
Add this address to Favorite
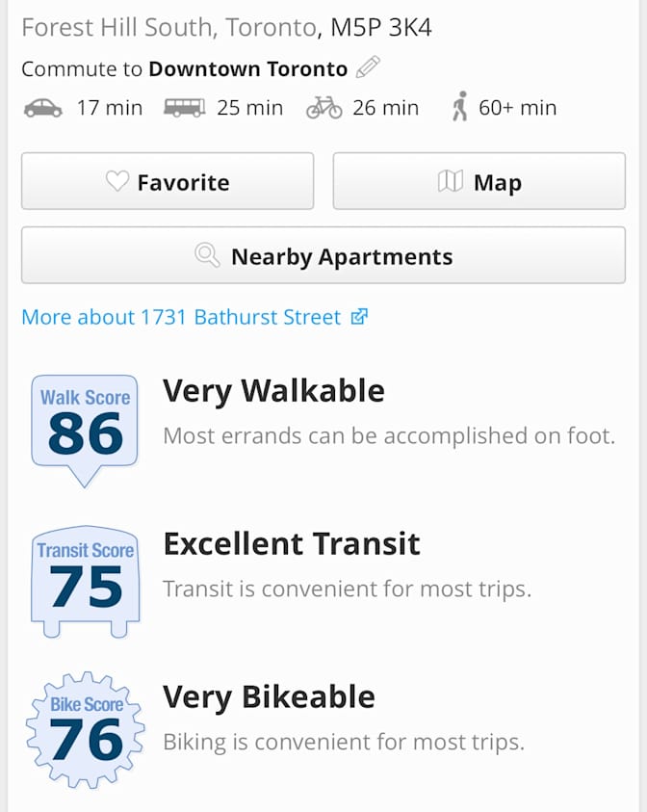click(x=168, y=181)
